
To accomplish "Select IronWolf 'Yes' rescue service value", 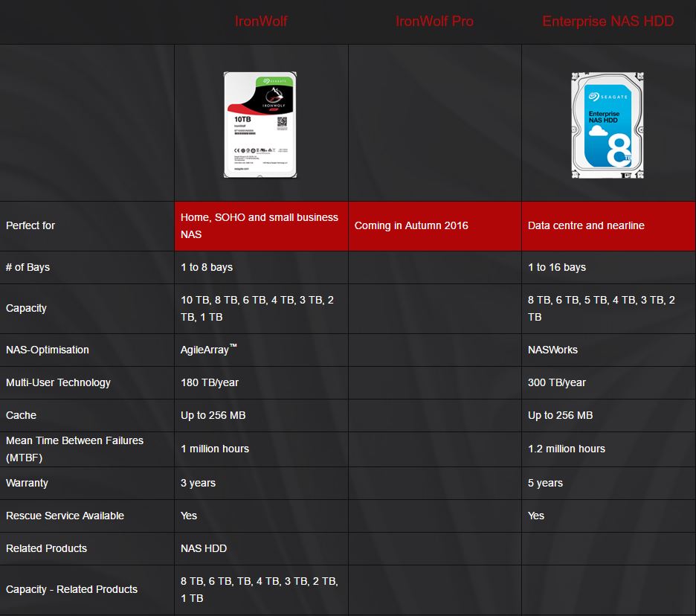I will pyautogui.click(x=189, y=516).
